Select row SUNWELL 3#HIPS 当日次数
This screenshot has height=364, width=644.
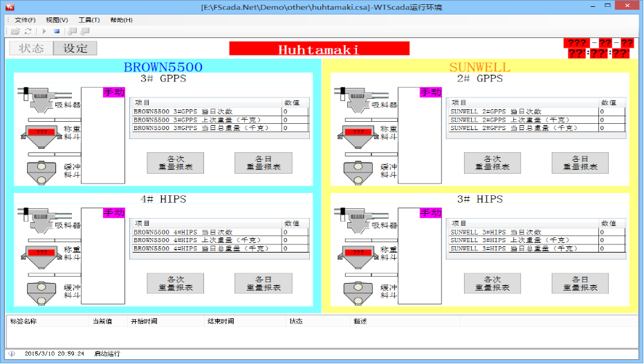click(x=537, y=232)
